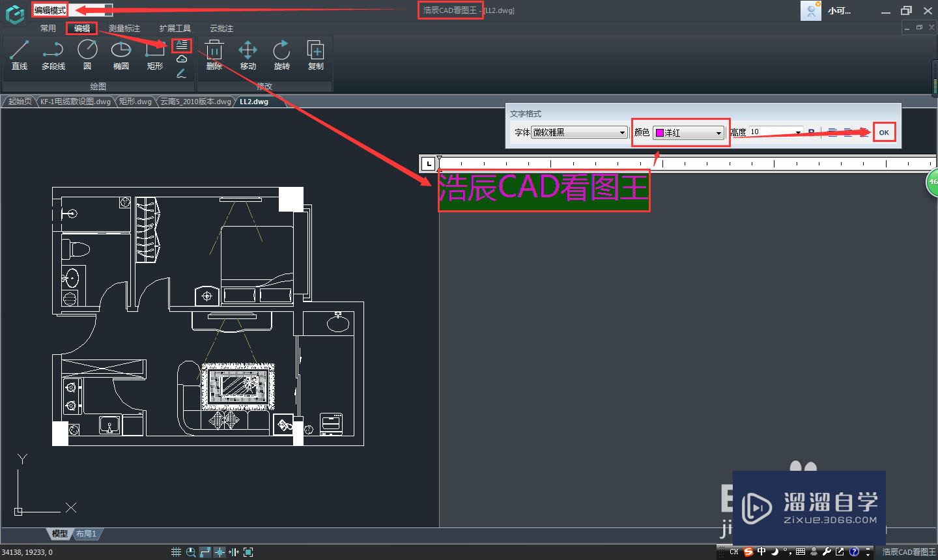The height and width of the screenshot is (560, 938).
Task: Click the help question mark tray icon
Action: pos(855,552)
